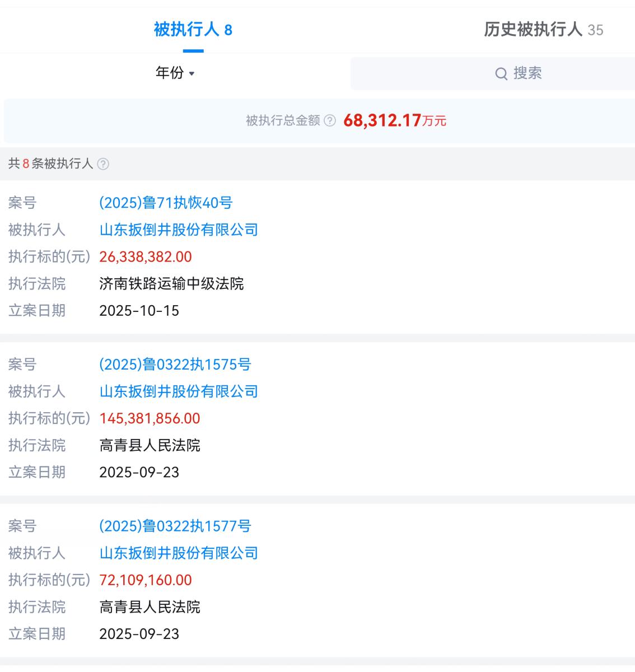Viewport: 635px width, 672px height.
Task: Click total amount 68,312.17万元
Action: tap(394, 120)
